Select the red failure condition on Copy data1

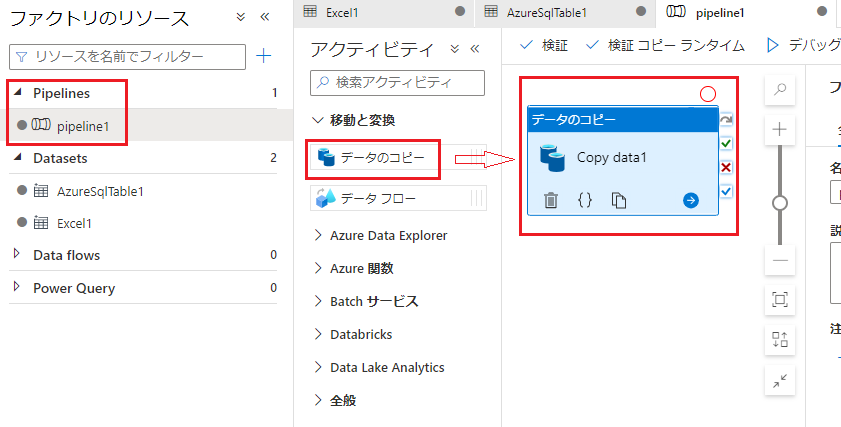coord(726,168)
